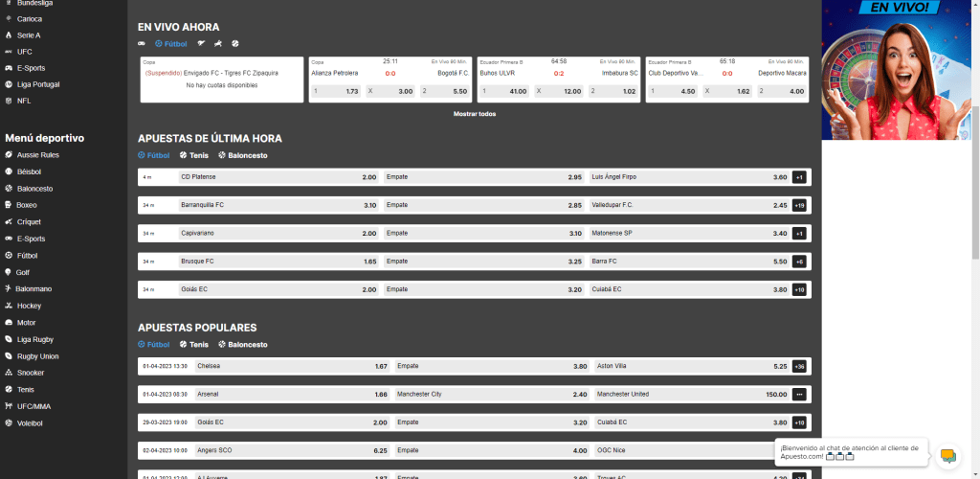Open Liga Portugal from the sidebar
The image size is (980, 479).
38,84
